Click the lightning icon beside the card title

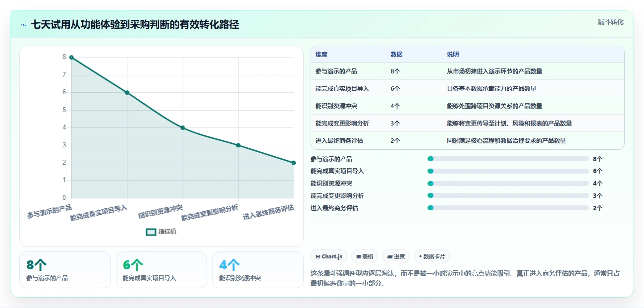tap(24, 24)
